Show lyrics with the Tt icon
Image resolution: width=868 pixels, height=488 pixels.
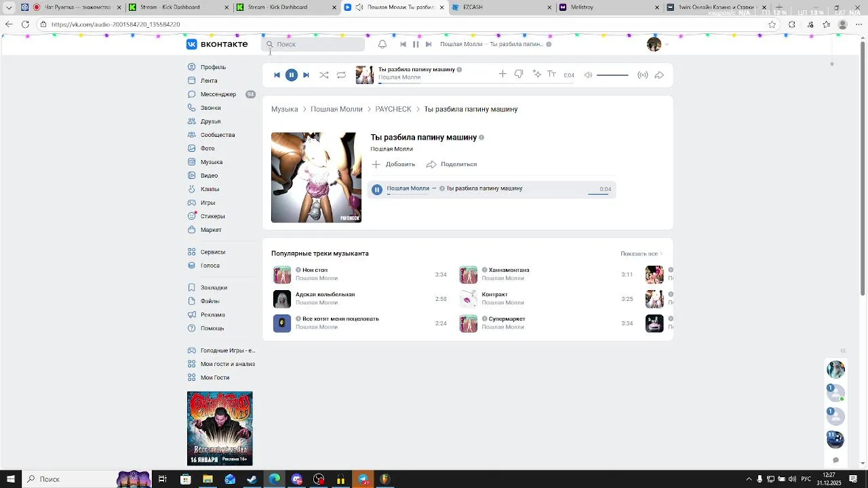[x=552, y=75]
